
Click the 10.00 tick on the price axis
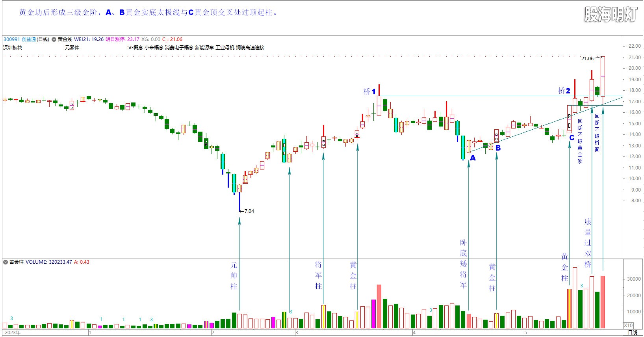tap(635, 179)
